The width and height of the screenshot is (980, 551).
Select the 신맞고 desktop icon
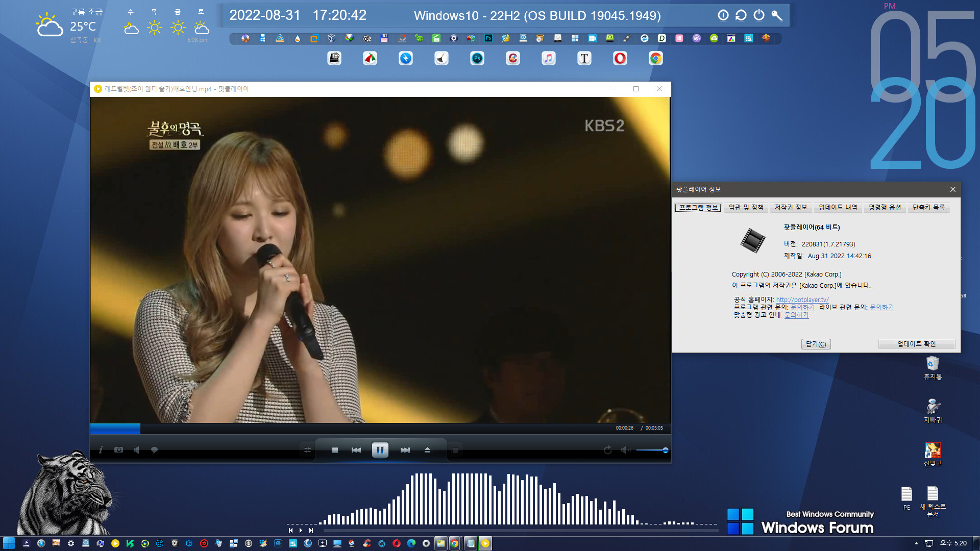pos(933,454)
